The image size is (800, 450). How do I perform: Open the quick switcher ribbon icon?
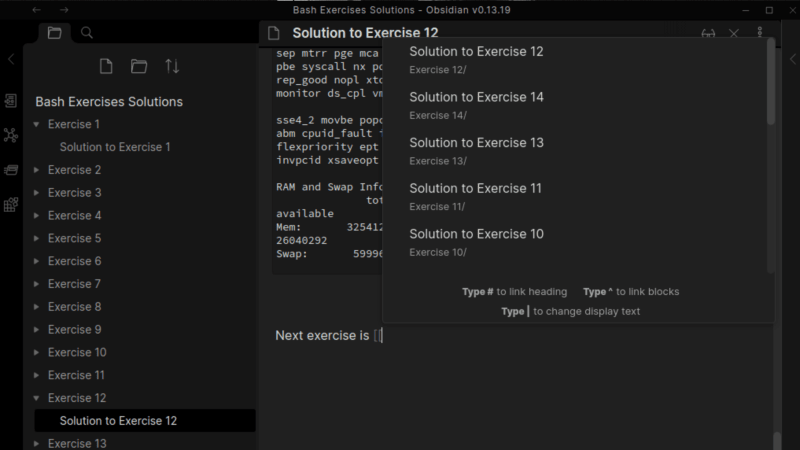[x=11, y=101]
